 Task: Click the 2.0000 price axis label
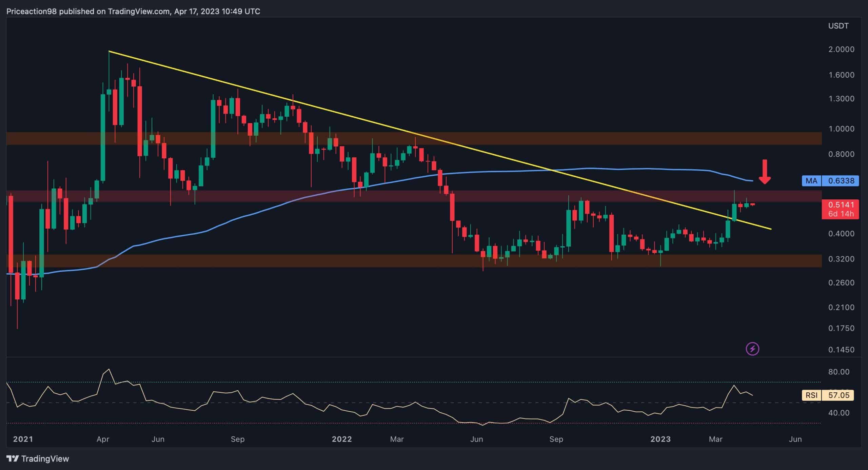coord(841,49)
